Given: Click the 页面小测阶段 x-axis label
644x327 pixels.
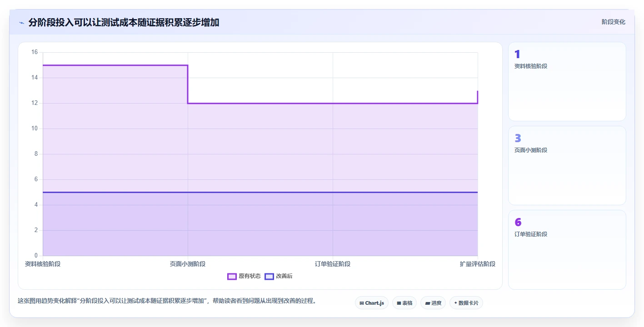Looking at the screenshot, I should [x=188, y=264].
